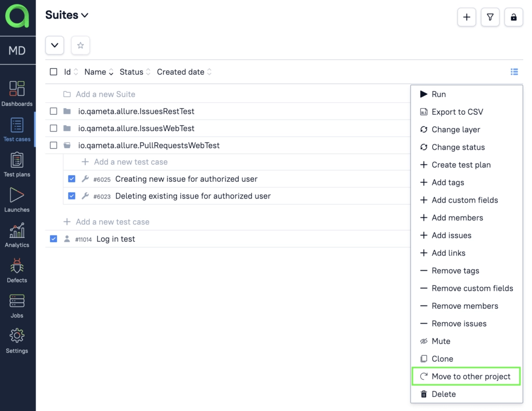Image resolution: width=532 pixels, height=411 pixels.
Task: Uncheck the Log in test checkbox
Action: click(54, 238)
